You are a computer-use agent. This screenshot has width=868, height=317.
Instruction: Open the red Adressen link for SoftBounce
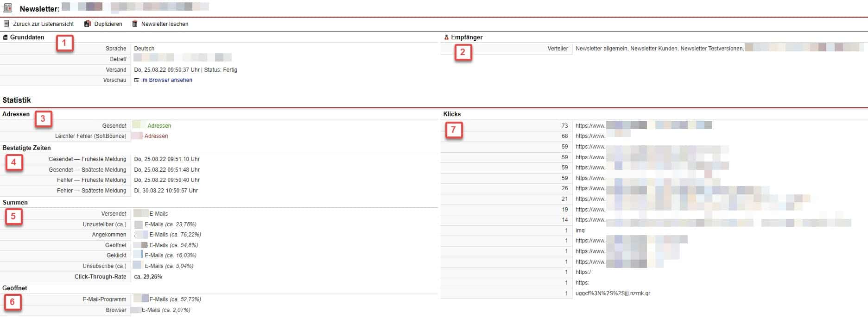click(156, 136)
